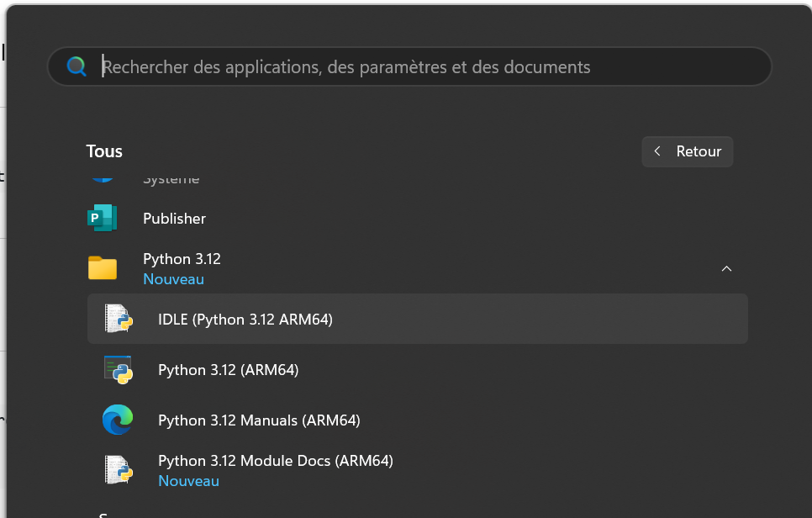Click Nouveau label under Module Docs
The width and height of the screenshot is (812, 518).
coord(188,481)
